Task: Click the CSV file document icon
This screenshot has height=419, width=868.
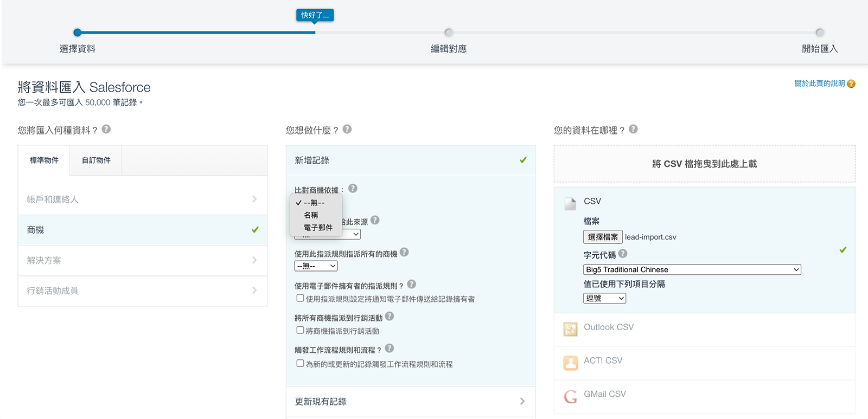Action: point(570,204)
